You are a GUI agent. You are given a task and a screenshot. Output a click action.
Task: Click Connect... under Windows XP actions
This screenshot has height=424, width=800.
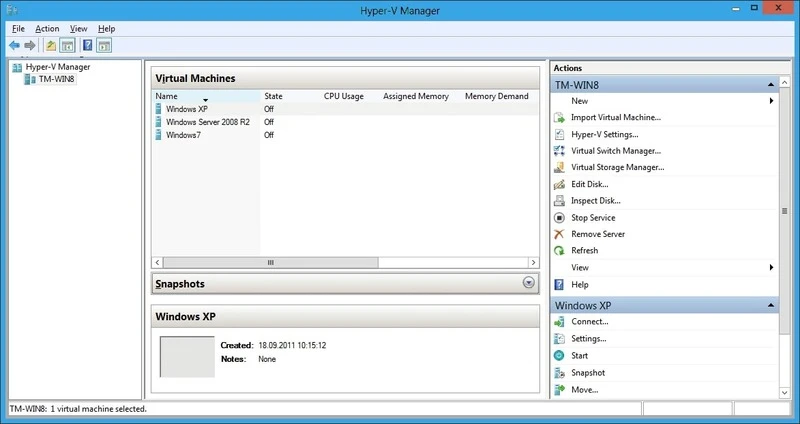pos(589,322)
